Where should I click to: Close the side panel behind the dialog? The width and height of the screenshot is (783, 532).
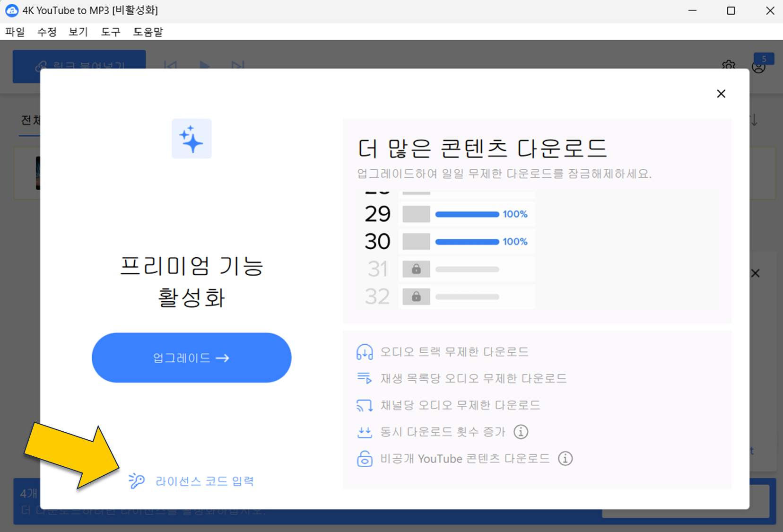coord(755,273)
